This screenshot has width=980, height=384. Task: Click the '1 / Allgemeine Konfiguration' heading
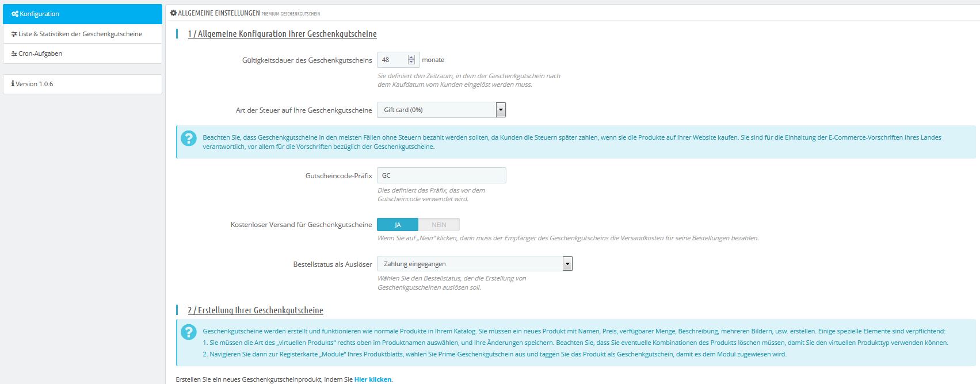[x=282, y=34]
